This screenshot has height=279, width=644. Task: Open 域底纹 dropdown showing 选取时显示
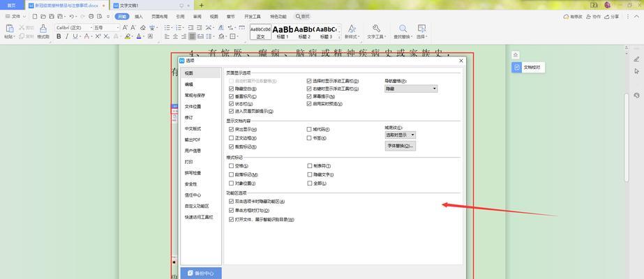coord(400,135)
